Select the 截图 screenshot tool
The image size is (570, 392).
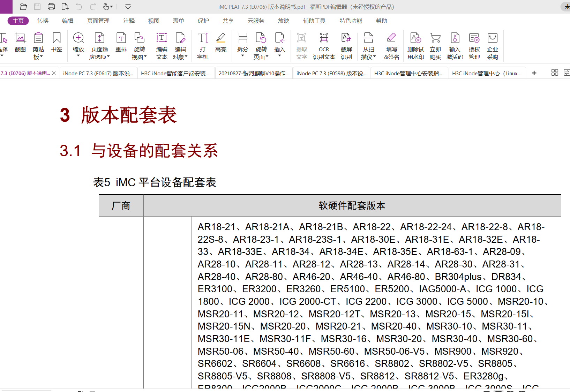coord(20,43)
